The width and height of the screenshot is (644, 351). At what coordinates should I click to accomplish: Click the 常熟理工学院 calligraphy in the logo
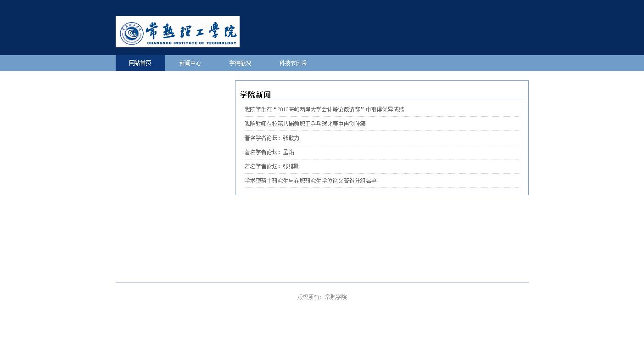[191, 30]
